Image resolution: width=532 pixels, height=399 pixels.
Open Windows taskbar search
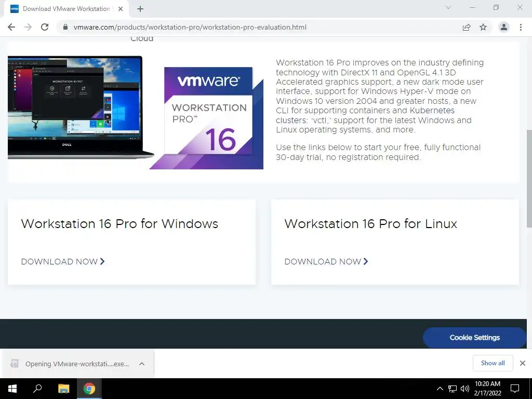click(x=37, y=389)
